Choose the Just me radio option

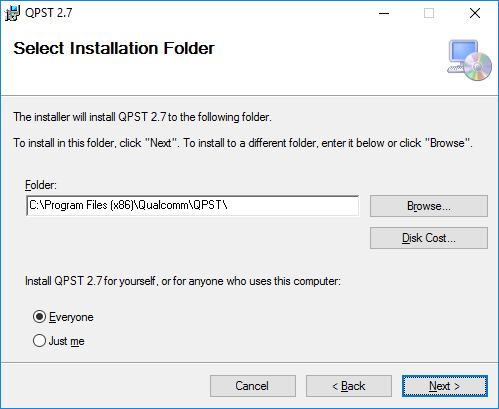(x=39, y=341)
